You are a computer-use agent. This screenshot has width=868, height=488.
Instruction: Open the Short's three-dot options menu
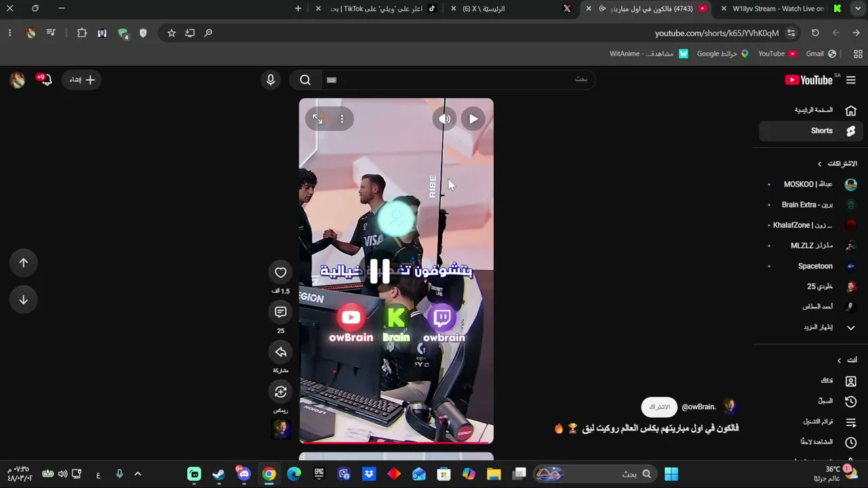[342, 119]
